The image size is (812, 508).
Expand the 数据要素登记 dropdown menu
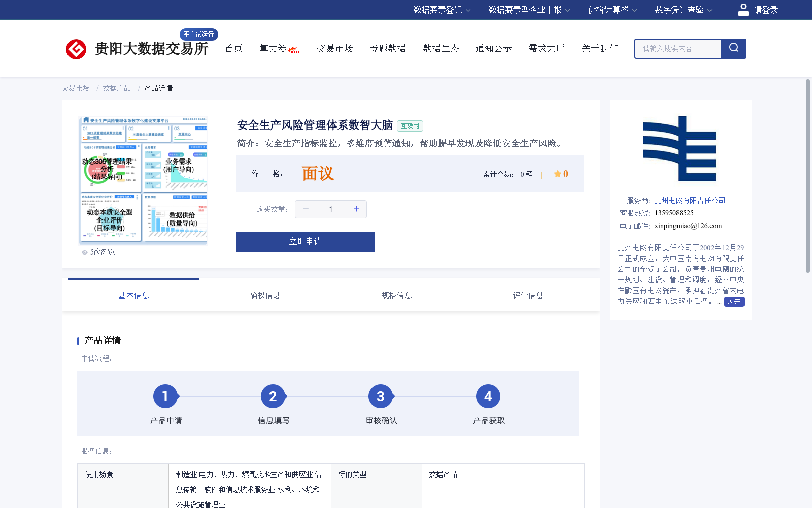442,10
